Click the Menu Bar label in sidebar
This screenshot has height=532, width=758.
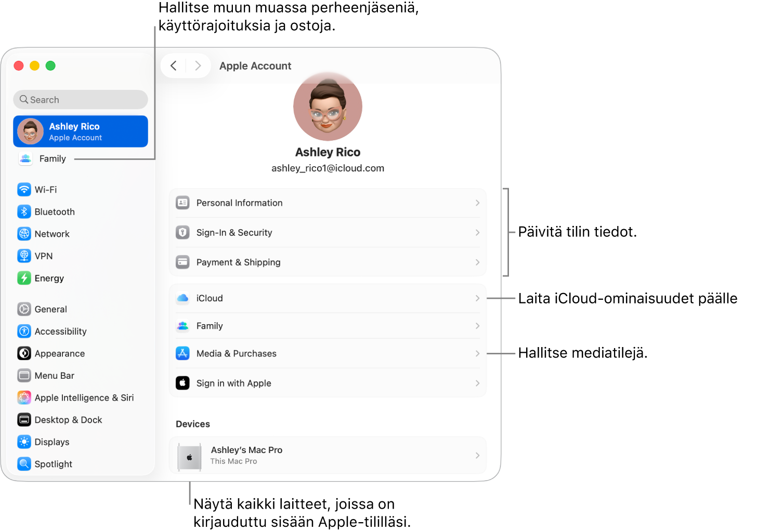tap(55, 375)
